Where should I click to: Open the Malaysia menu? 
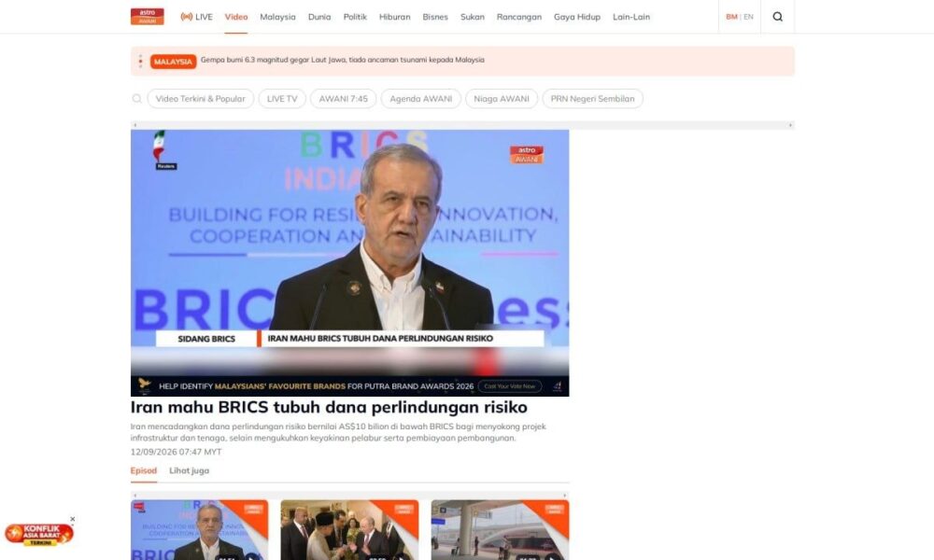[277, 17]
